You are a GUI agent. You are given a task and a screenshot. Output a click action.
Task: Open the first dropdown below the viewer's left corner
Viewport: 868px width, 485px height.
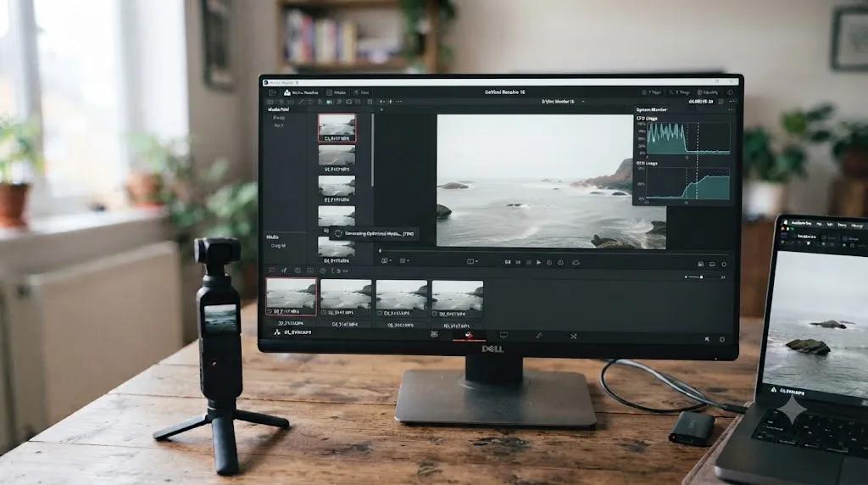pyautogui.click(x=387, y=260)
